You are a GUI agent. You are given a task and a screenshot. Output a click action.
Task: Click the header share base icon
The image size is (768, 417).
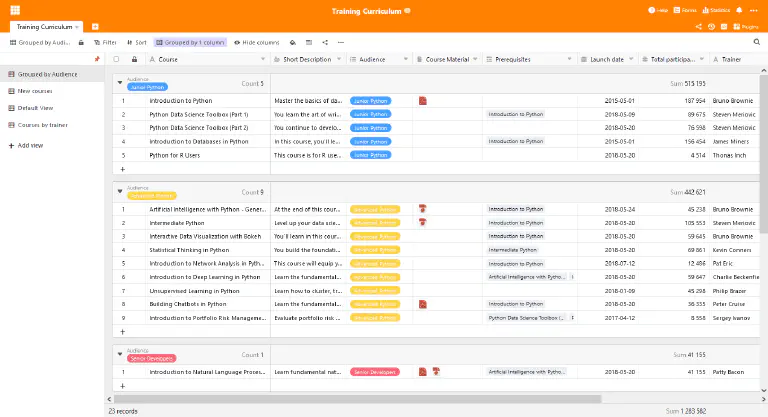click(x=698, y=27)
